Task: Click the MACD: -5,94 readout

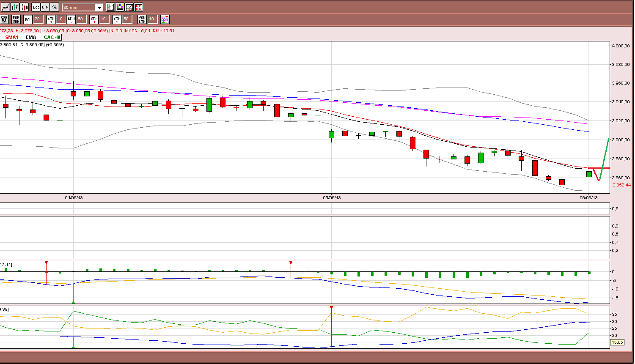Action: (137, 30)
